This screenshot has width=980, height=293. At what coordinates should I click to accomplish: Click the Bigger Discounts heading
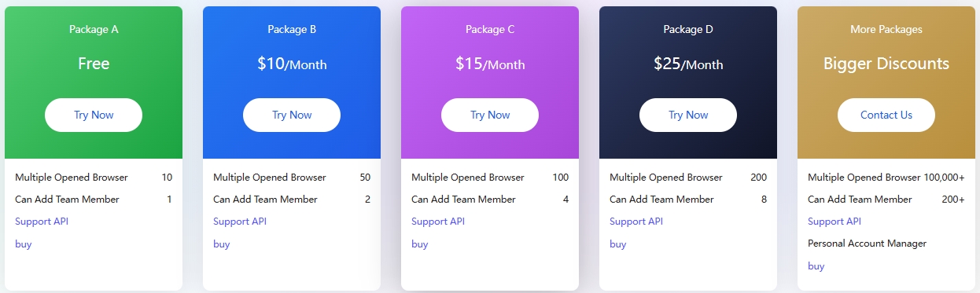click(x=886, y=64)
